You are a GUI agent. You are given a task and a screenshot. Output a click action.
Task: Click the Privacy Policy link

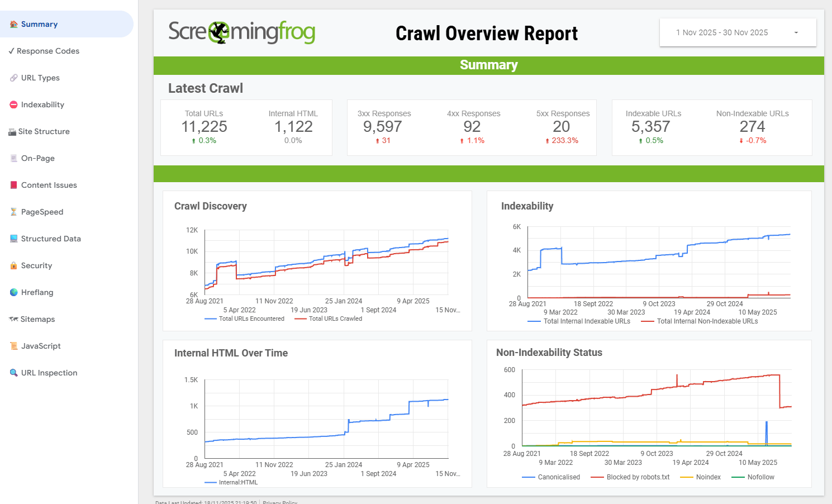pos(279,502)
